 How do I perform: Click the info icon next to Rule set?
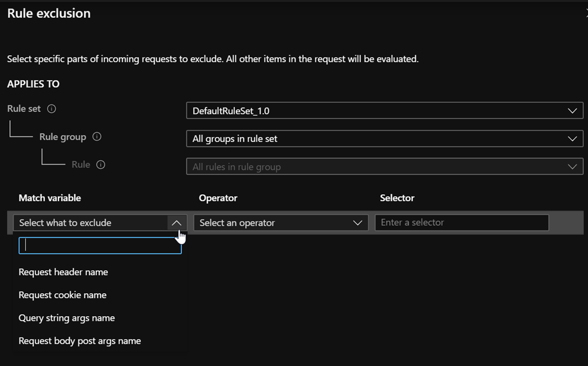pos(52,109)
